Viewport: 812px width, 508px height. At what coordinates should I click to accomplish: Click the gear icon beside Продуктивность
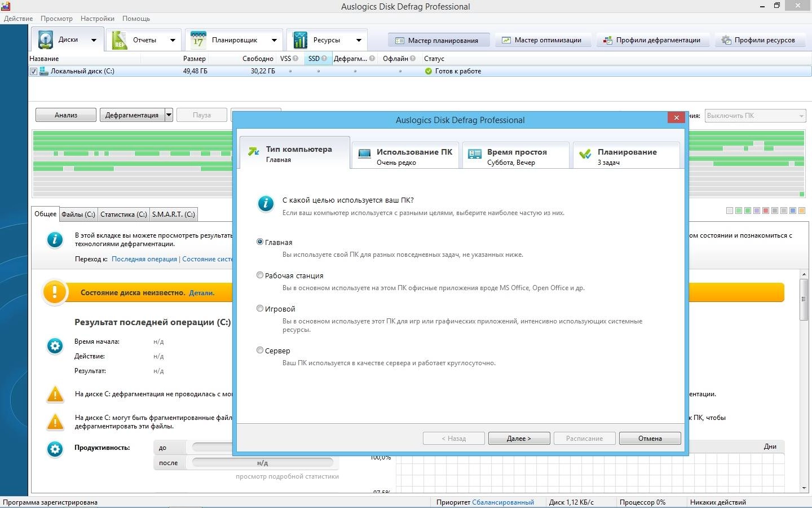55,449
